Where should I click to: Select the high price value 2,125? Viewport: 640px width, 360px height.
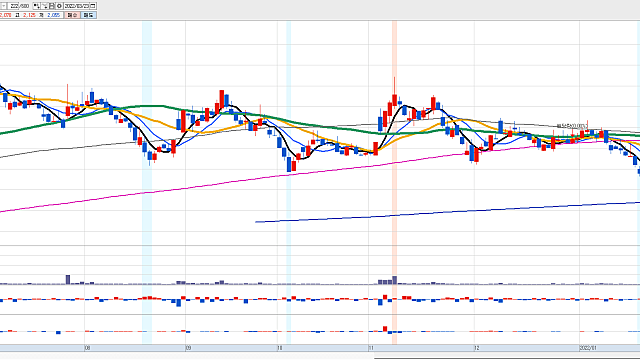pos(29,15)
